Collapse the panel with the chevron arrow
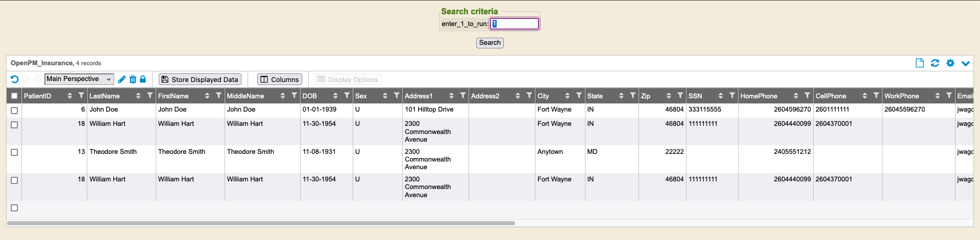 pos(965,63)
